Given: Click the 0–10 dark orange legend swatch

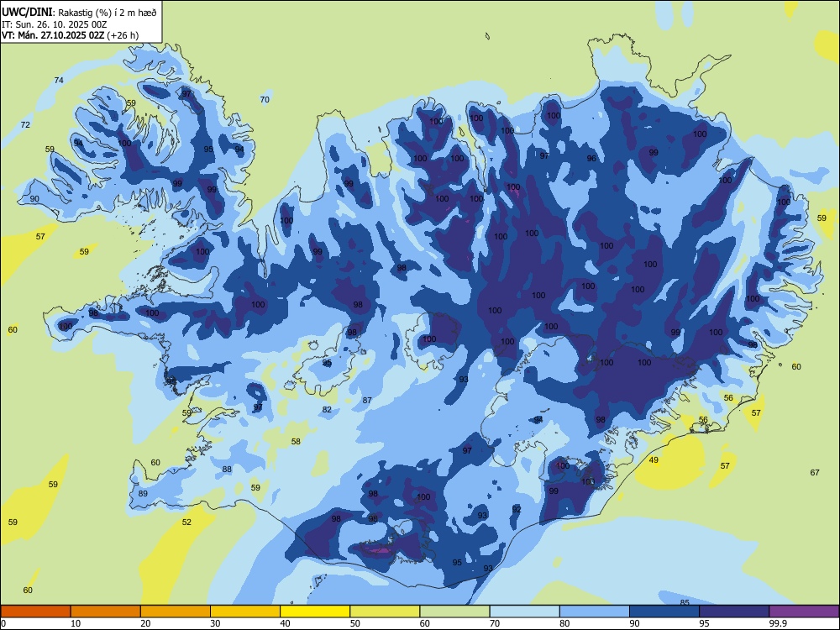Looking at the screenshot, I should (35, 612).
